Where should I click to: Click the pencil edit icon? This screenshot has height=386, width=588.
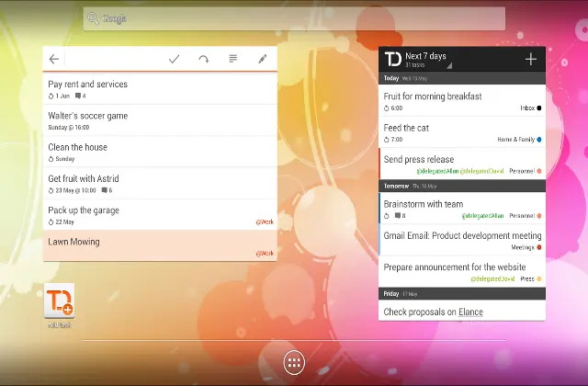click(262, 59)
